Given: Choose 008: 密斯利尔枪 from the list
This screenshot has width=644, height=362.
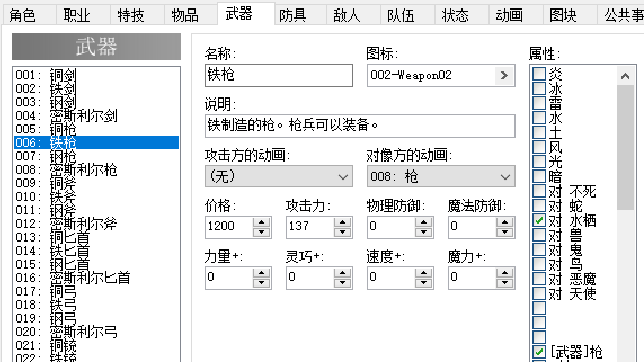Looking at the screenshot, I should [96, 169].
